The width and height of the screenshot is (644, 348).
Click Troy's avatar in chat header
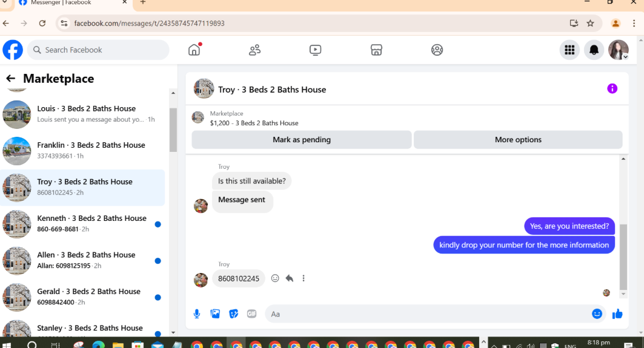pos(204,88)
